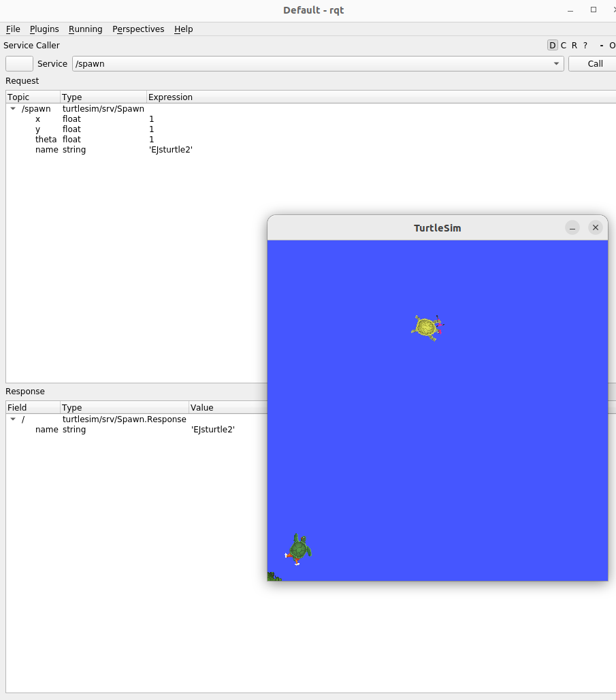Toggle the D dock-widget lock button
The height and width of the screenshot is (700, 616).
coord(552,45)
